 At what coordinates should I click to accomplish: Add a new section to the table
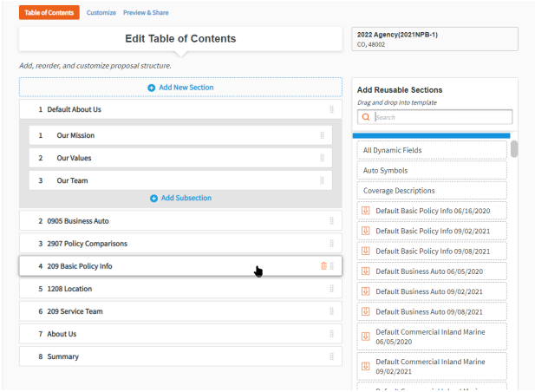tap(180, 88)
